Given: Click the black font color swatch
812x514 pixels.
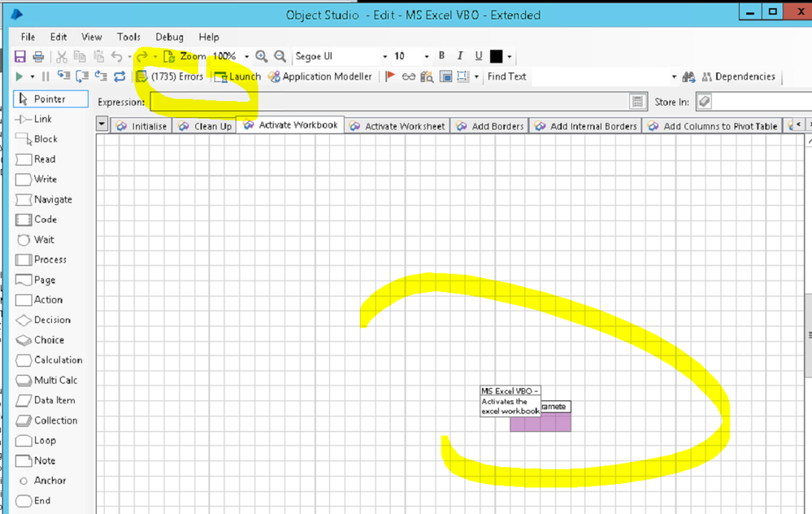Looking at the screenshot, I should (x=496, y=56).
